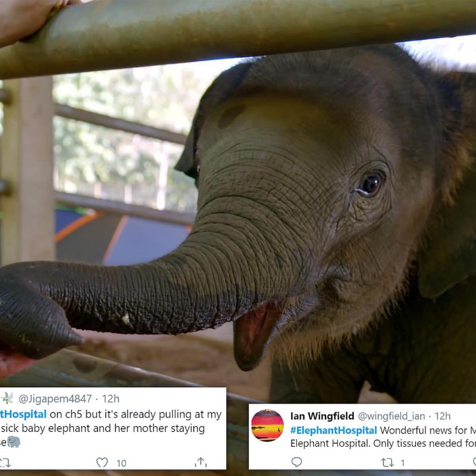Reply to Ian Wingfield's tweet

coord(296,462)
